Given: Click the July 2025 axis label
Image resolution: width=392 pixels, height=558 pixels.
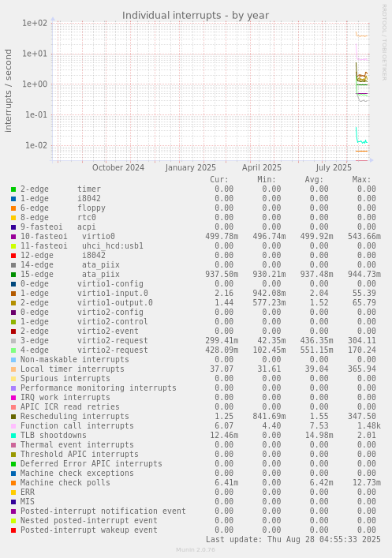Looking at the screenshot, I should pos(334,167).
